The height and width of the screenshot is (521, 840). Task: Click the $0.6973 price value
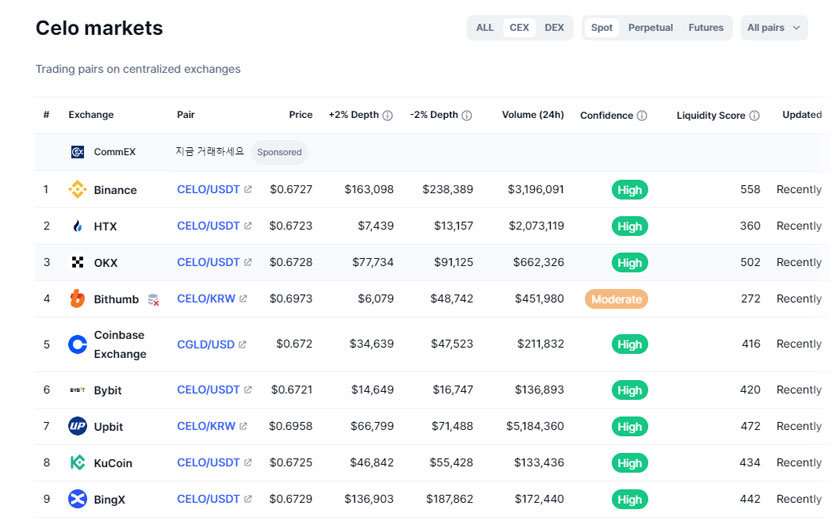click(x=291, y=298)
